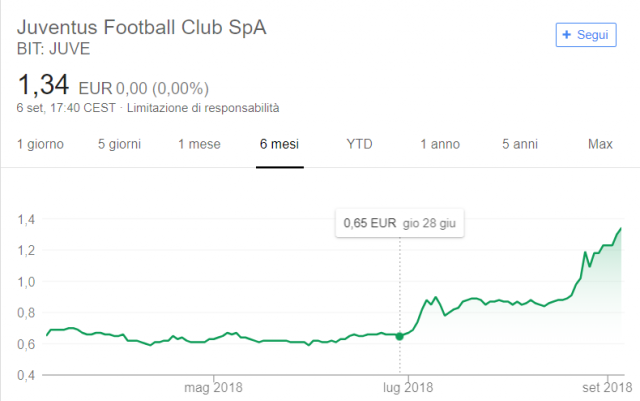This screenshot has height=401, width=640.
Task: Open Limitazione di responsabilità disclaimer link
Action: (203, 108)
